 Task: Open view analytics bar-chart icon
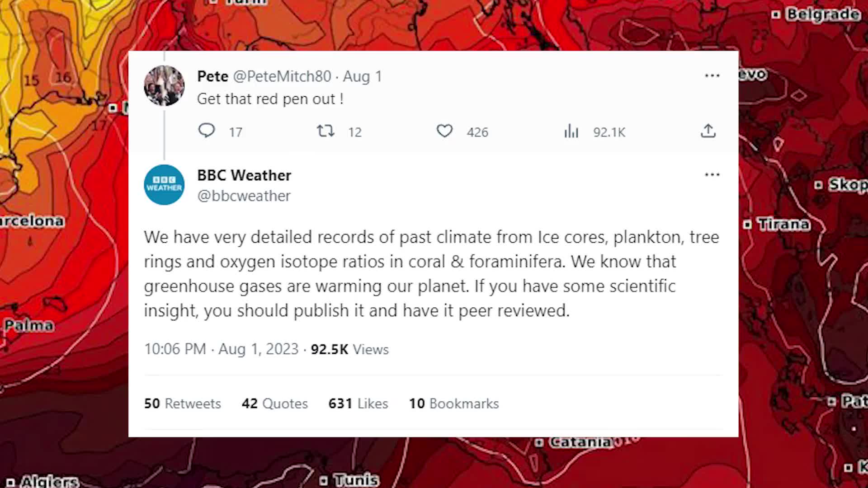pos(571,131)
